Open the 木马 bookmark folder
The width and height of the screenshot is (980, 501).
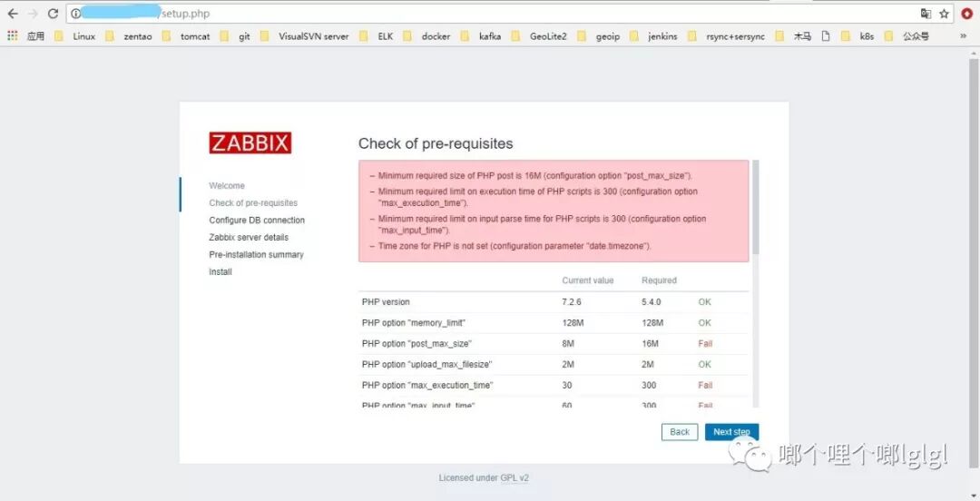click(x=793, y=36)
